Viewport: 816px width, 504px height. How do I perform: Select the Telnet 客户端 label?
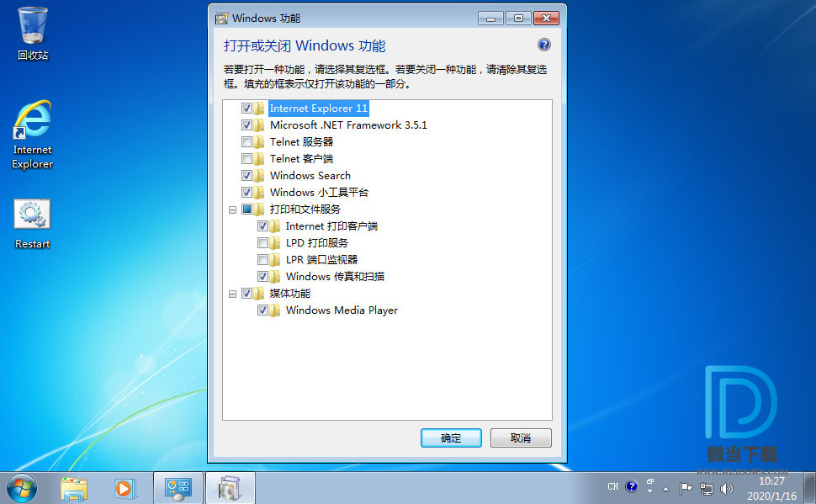tap(301, 159)
